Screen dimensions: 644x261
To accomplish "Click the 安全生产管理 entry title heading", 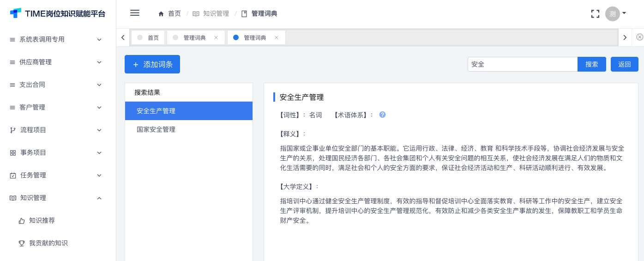I will click(x=301, y=97).
